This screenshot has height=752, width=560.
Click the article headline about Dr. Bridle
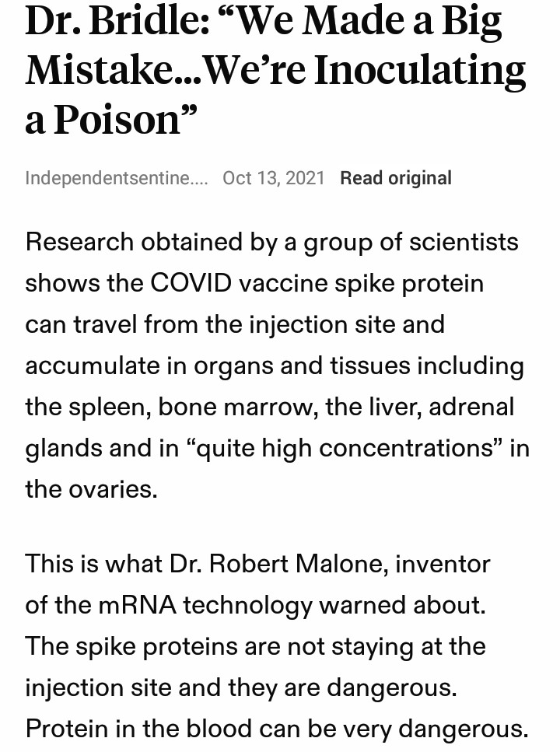264,68
